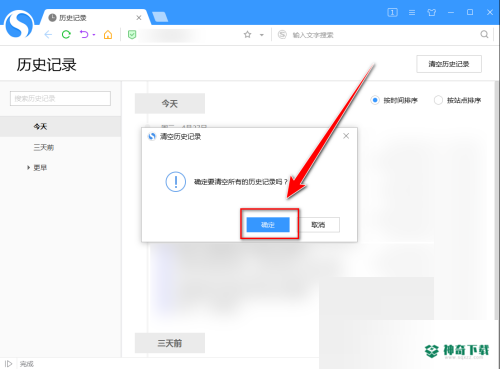Viewport: 500px width, 369px height.
Task: Choose the 按时间排序 radio button
Action: pyautogui.click(x=375, y=100)
